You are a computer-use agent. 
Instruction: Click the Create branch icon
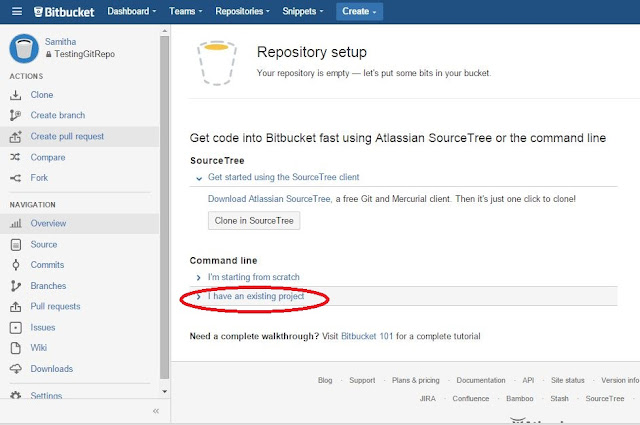click(16, 116)
